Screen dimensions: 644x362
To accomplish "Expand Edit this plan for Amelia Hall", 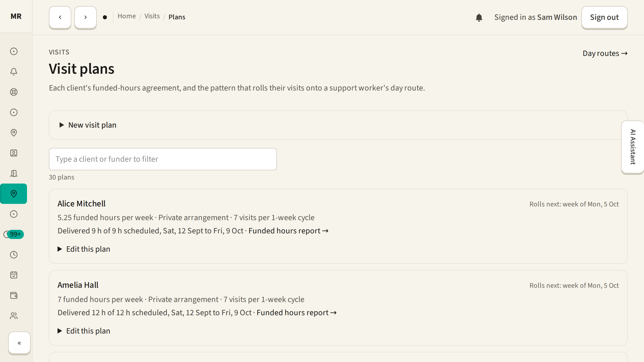I will click(84, 331).
